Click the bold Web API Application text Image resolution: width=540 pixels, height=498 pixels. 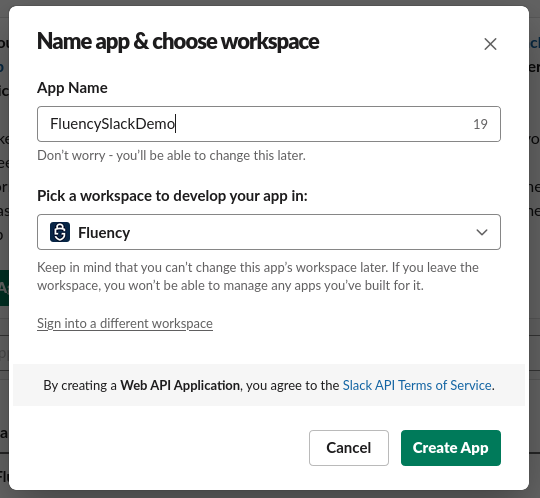[x=180, y=385]
